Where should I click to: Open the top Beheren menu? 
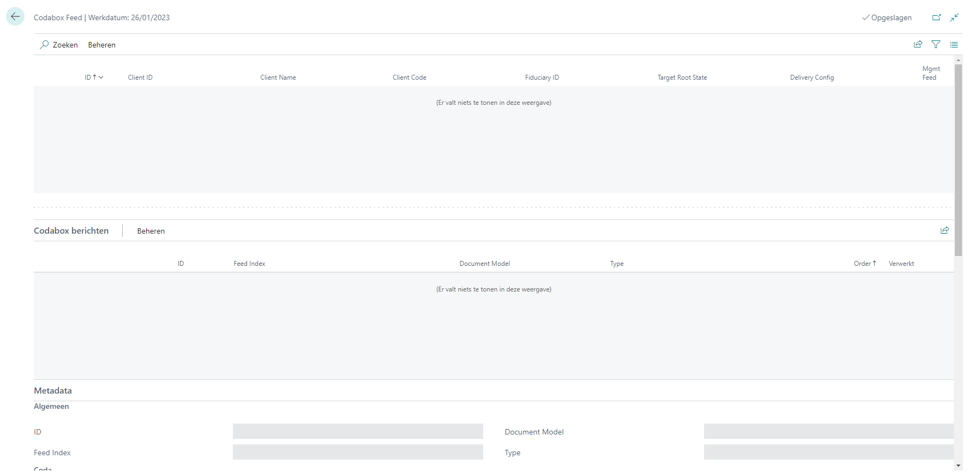(101, 45)
